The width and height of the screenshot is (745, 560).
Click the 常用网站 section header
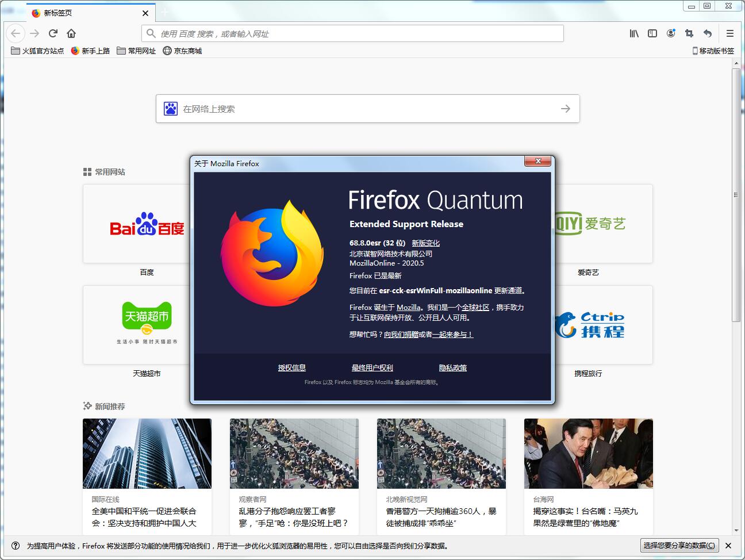click(104, 172)
